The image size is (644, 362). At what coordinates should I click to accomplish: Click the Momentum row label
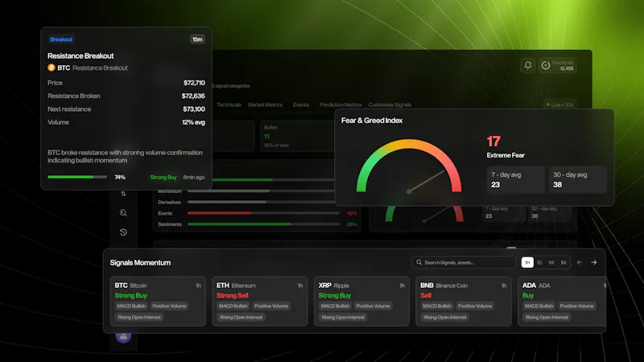170,191
